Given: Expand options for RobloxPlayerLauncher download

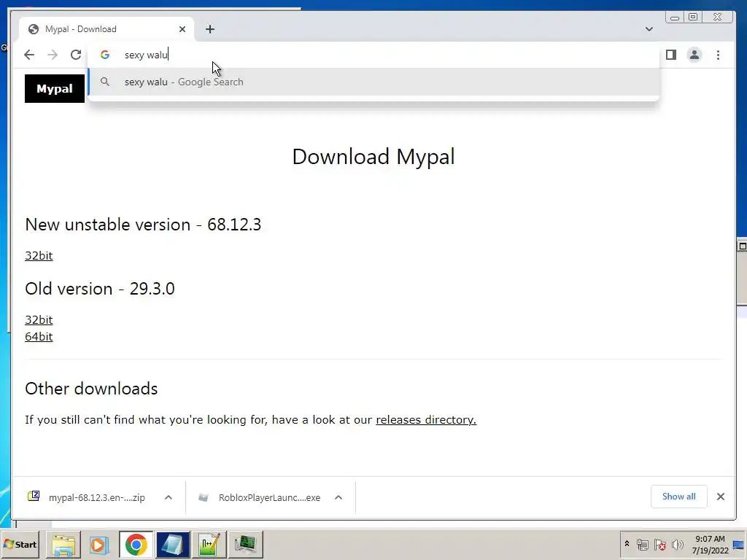Looking at the screenshot, I should [x=338, y=497].
